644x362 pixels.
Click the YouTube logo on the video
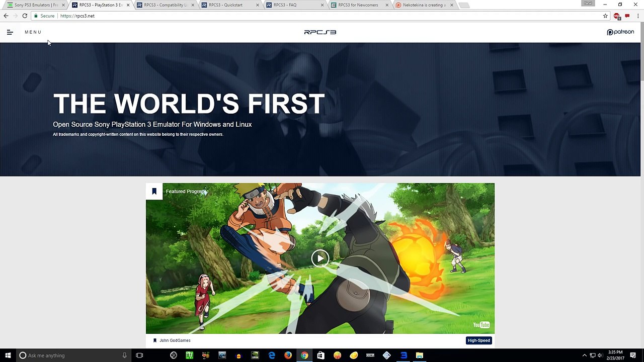(x=481, y=325)
